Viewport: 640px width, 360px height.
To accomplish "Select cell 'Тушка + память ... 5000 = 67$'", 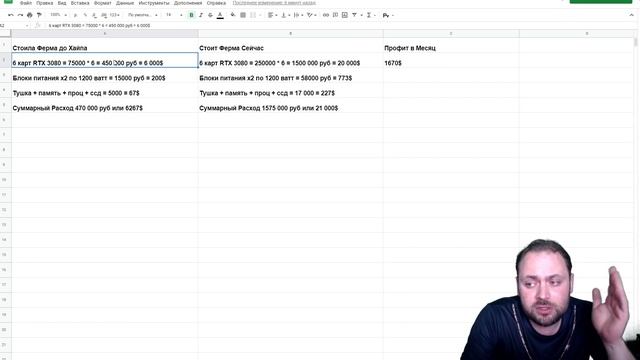I will tap(105, 90).
